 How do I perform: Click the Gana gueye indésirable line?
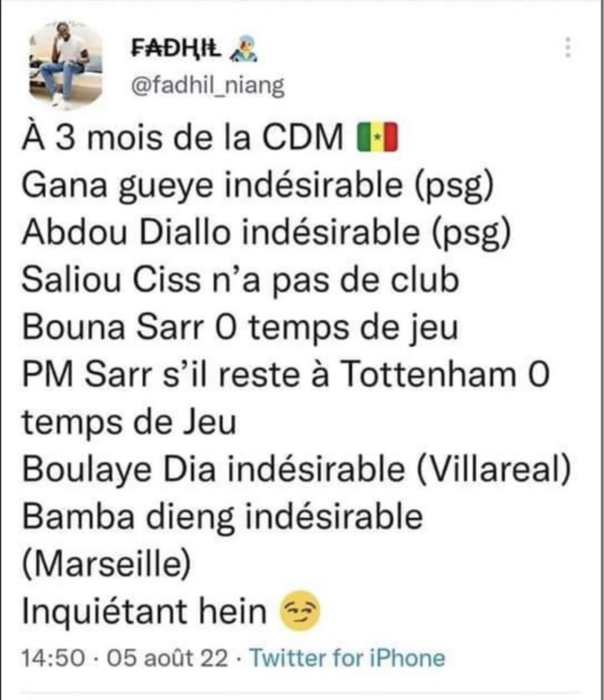[257, 185]
